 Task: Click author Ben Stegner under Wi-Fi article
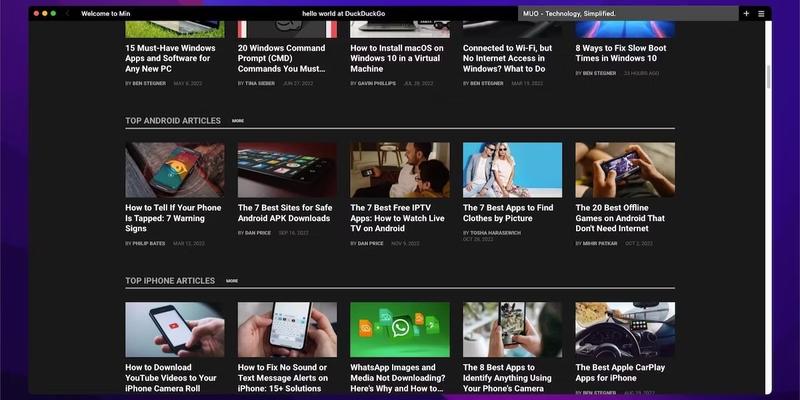(x=487, y=84)
